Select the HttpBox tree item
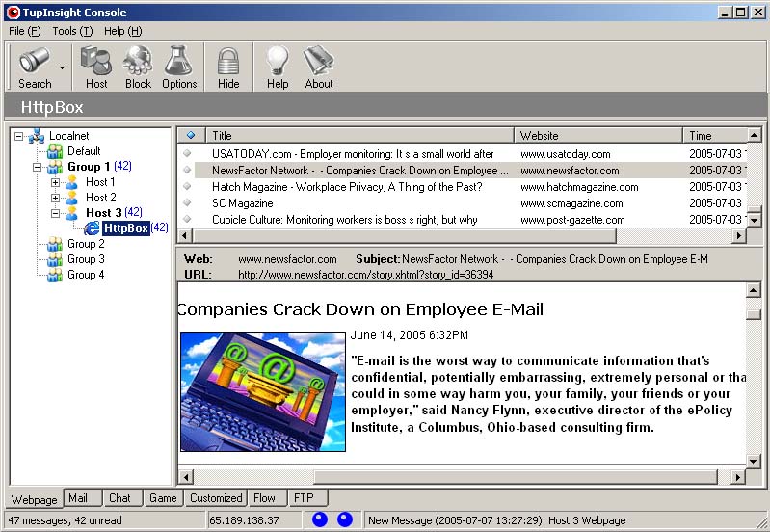 point(126,227)
